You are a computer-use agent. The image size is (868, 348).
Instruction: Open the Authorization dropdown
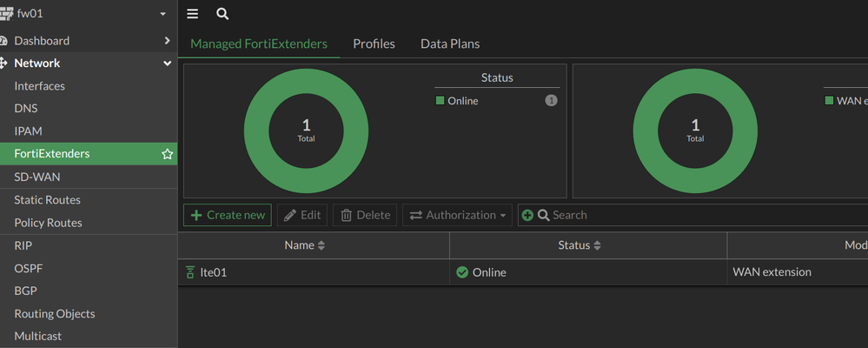coord(457,215)
